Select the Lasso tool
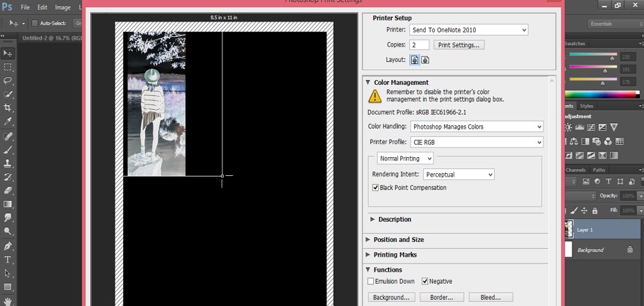The width and height of the screenshot is (644, 306). click(x=8, y=80)
